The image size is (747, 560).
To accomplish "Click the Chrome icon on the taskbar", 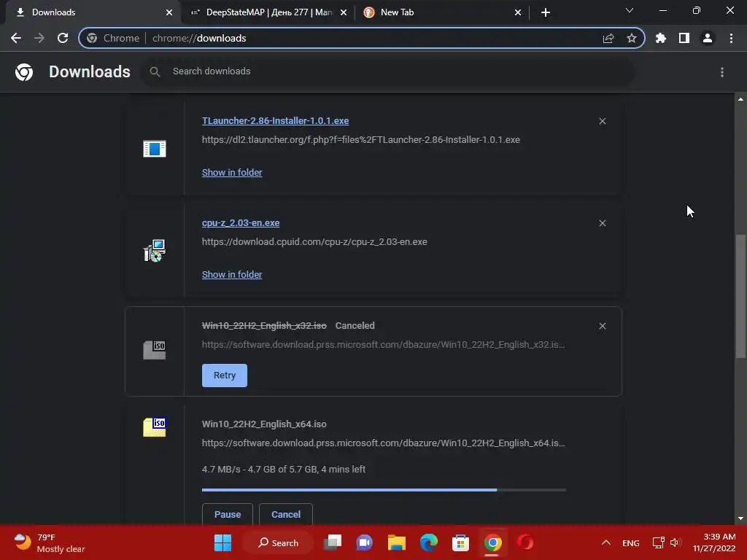I will click(x=492, y=542).
